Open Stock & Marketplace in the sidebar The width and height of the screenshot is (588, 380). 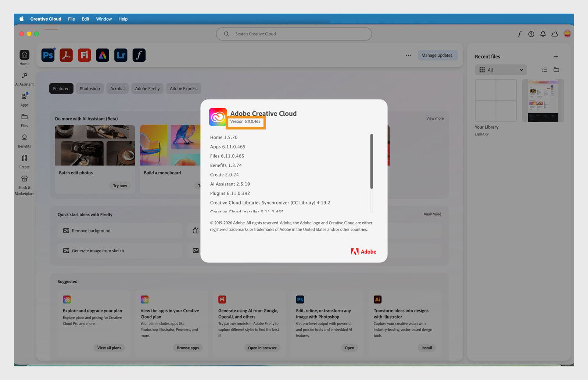(24, 185)
